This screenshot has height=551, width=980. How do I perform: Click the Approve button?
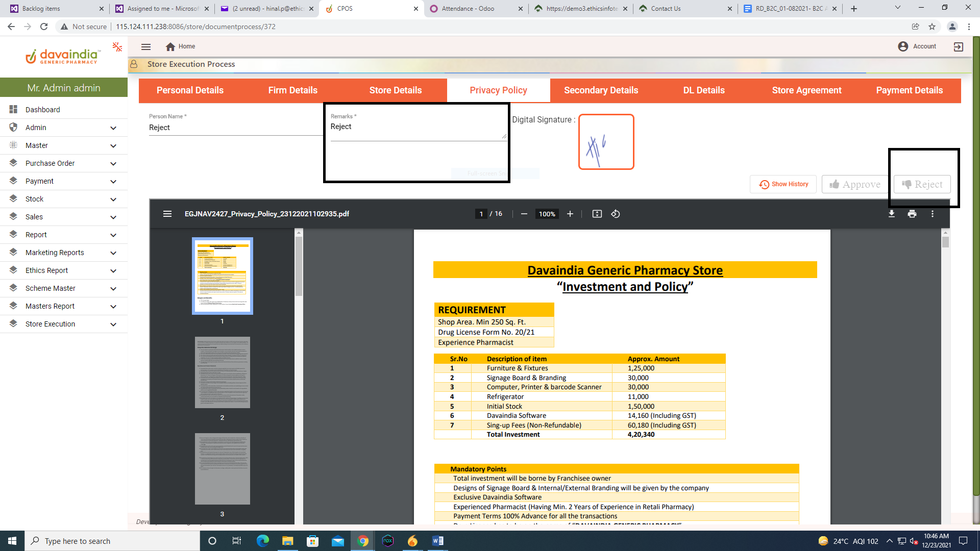click(855, 184)
